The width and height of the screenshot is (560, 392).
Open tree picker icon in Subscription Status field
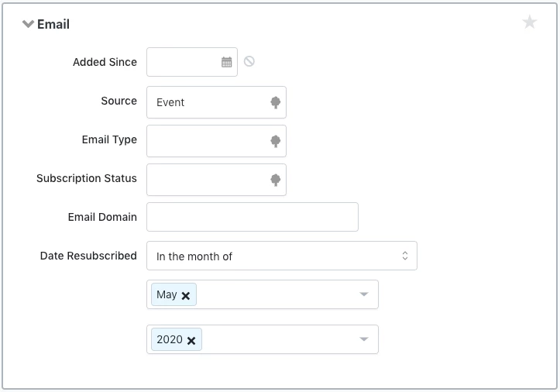275,180
